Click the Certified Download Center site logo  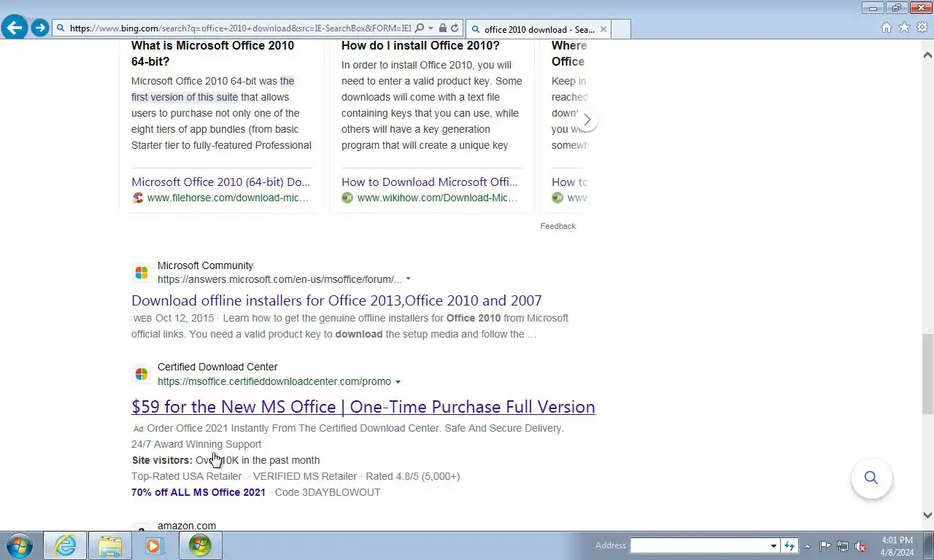[x=142, y=374]
